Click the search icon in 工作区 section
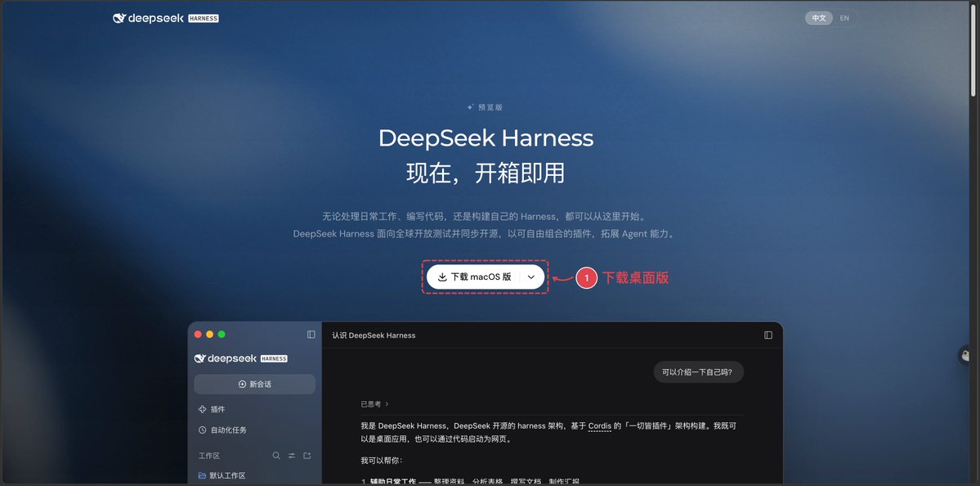The image size is (980, 486). click(276, 456)
